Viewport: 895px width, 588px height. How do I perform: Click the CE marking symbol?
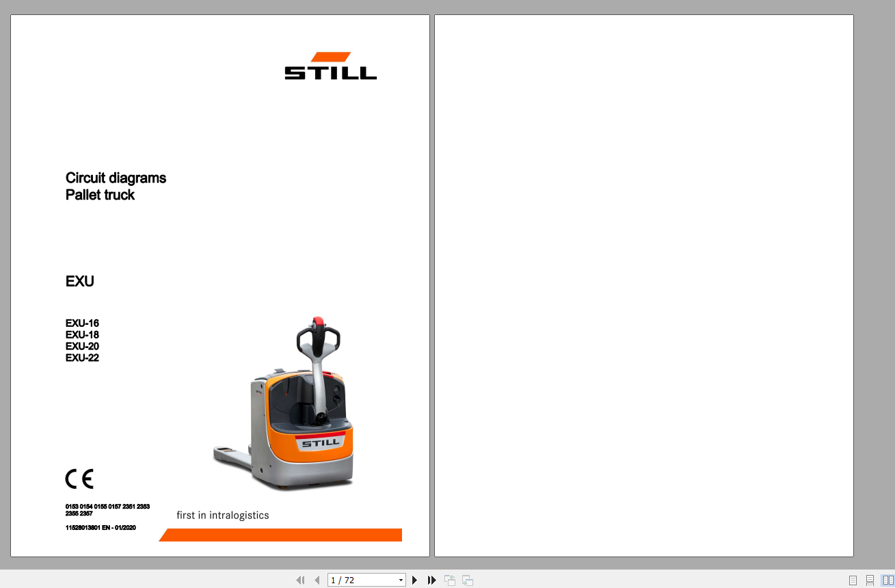point(79,479)
